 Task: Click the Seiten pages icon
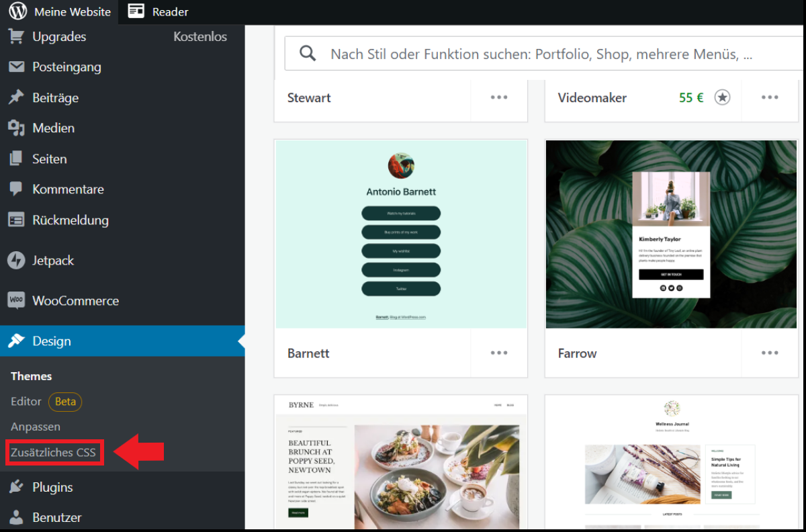[x=16, y=159]
